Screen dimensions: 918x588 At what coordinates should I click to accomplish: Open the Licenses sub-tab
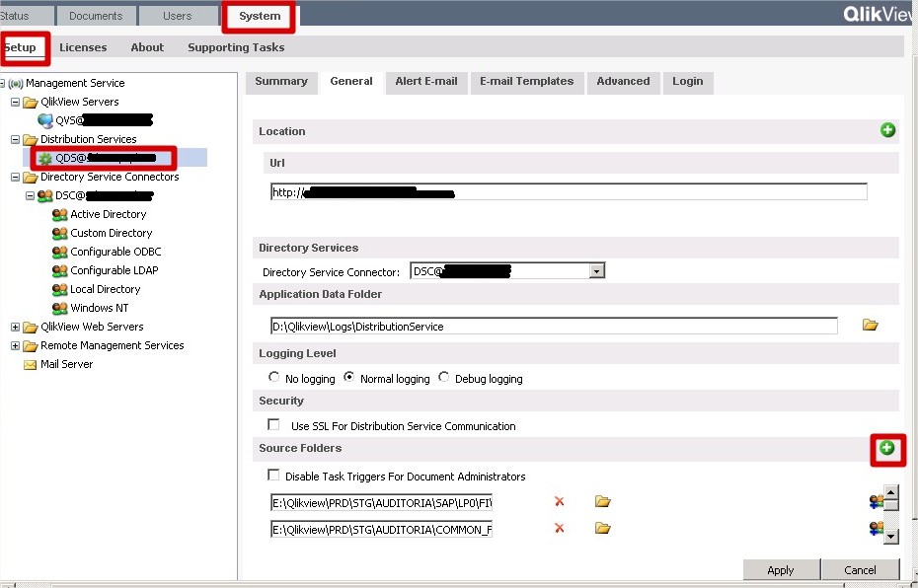[x=83, y=47]
